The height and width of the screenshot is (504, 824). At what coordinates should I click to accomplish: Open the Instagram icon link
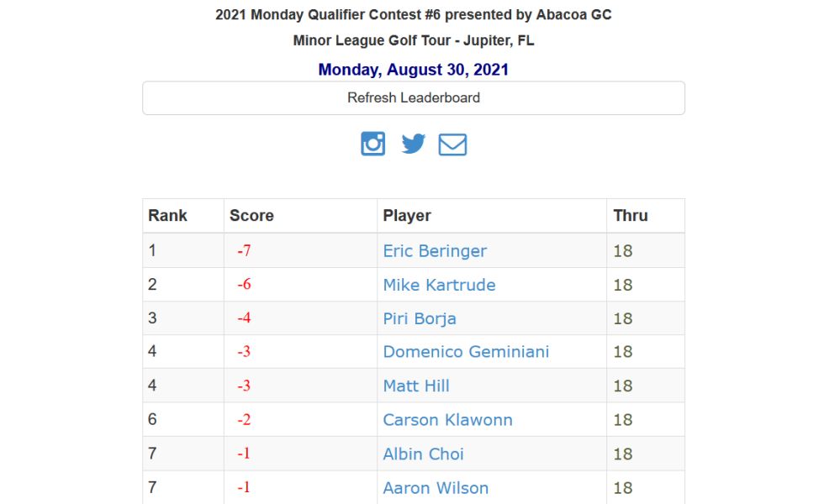point(372,144)
